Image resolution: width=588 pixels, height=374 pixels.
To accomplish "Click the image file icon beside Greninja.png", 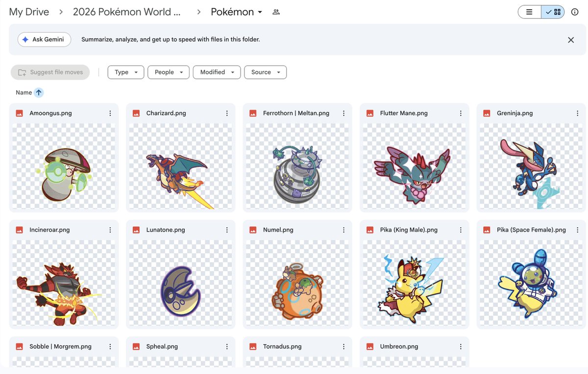I will click(x=487, y=113).
